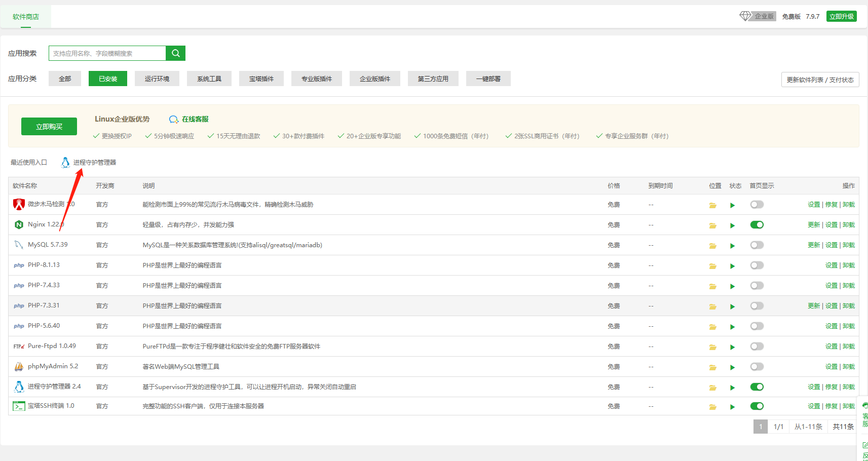868x461 pixels.
Task: Enable homepage display for PHP-7.4.33
Action: click(757, 286)
